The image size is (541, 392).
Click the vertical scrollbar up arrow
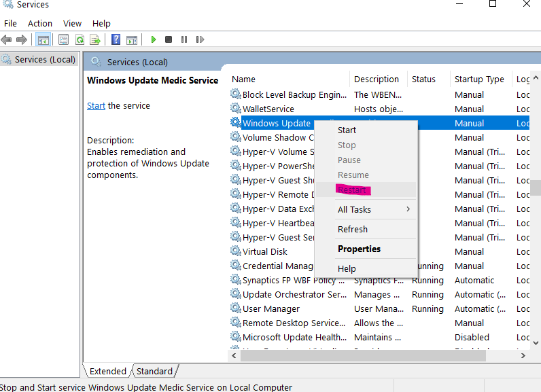[536, 77]
